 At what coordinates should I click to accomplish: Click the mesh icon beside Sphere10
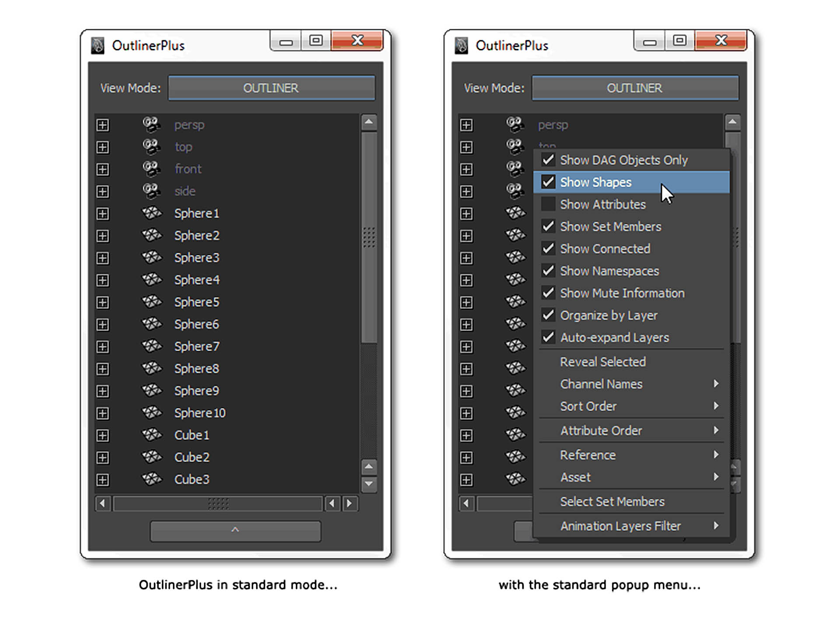pos(152,413)
